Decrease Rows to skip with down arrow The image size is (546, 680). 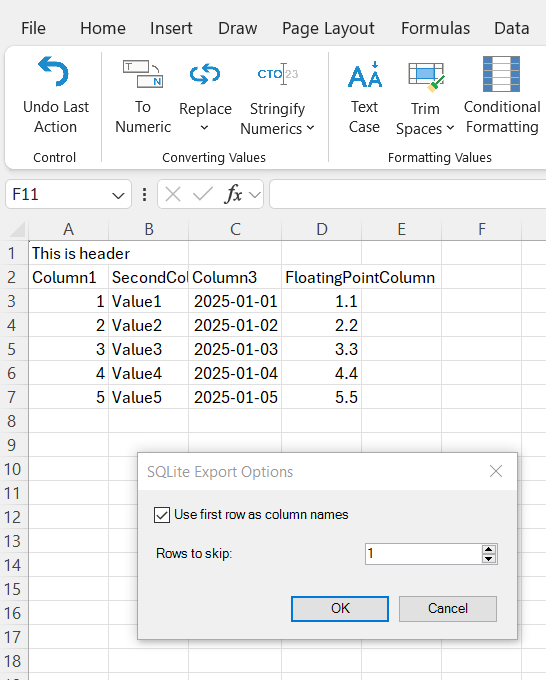489,559
